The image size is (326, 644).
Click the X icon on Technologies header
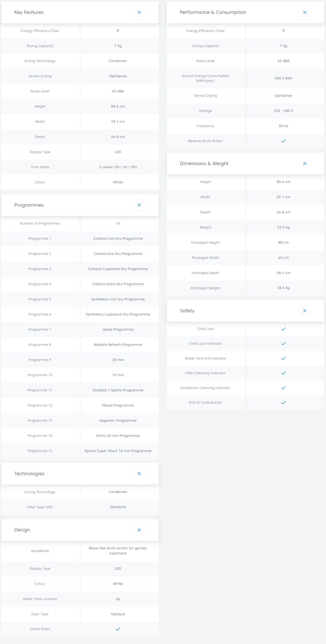139,473
